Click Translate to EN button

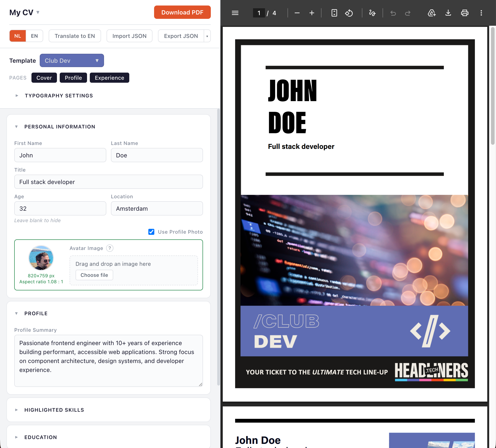75,36
